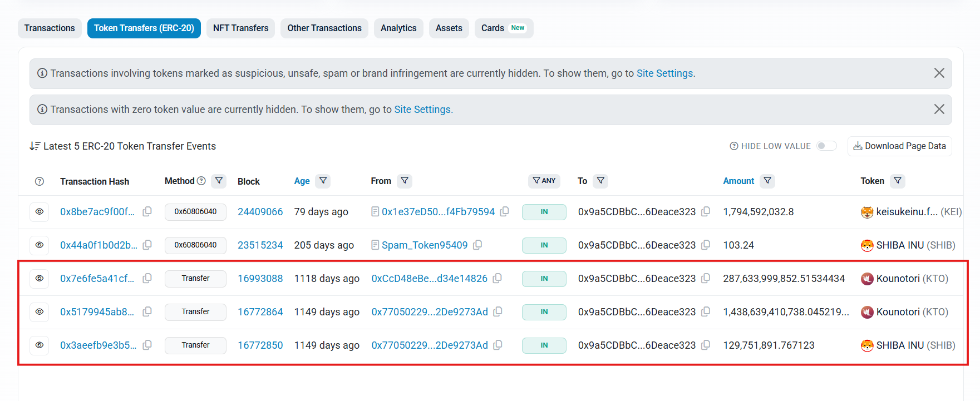
Task: Preview details for transaction 0x44a0f1b0d2b
Action: (x=40, y=245)
